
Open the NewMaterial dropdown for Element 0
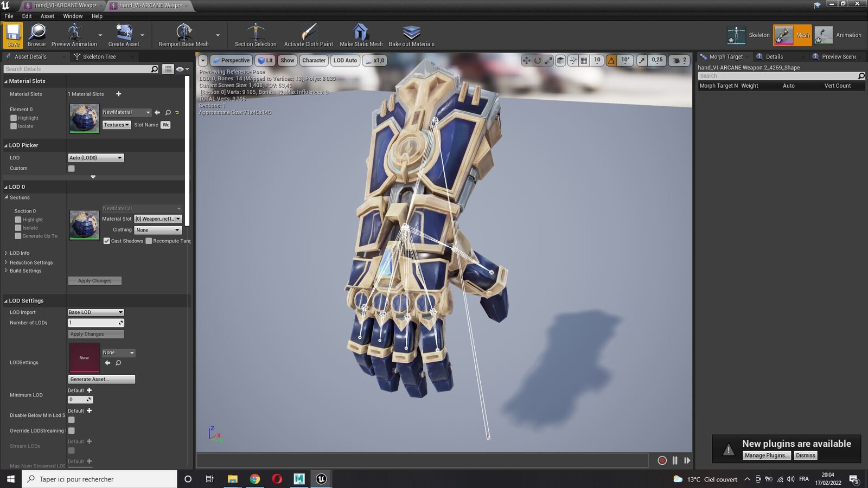coord(126,112)
